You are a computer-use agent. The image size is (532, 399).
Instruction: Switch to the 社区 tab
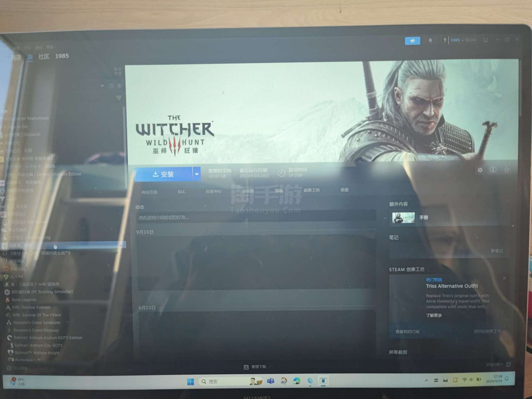(x=44, y=57)
